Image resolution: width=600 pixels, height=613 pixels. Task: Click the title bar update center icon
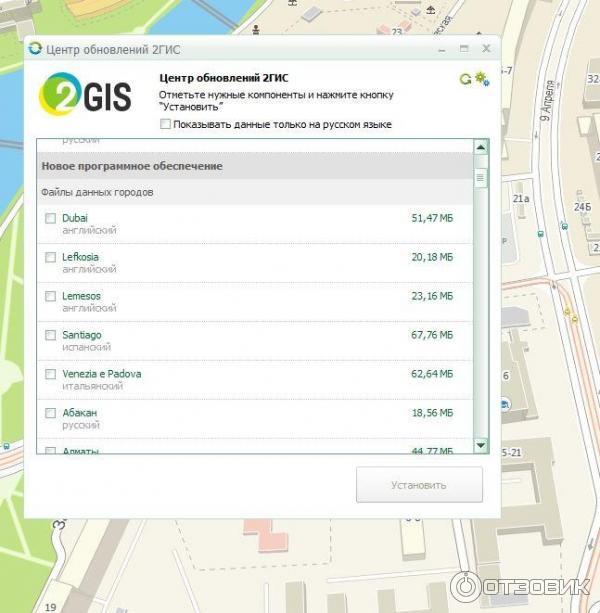(37, 48)
